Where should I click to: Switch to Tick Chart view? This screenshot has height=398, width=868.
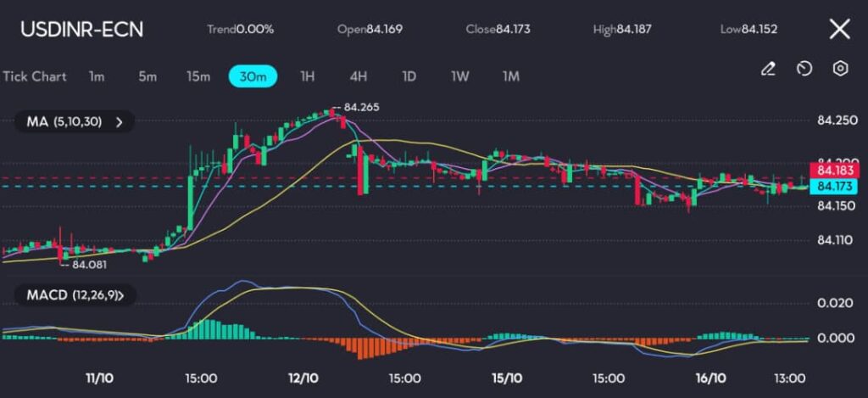(x=35, y=76)
